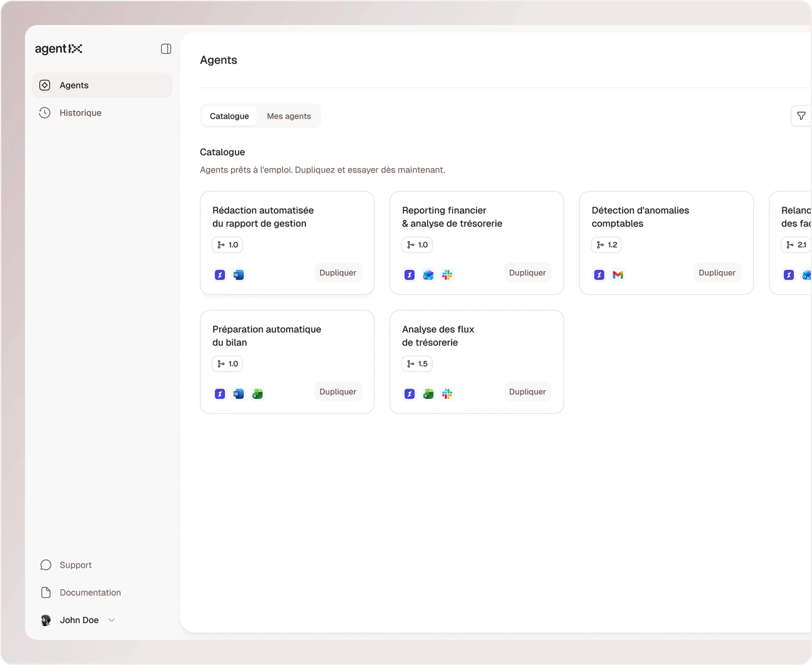Image resolution: width=812 pixels, height=665 pixels.
Task: Switch to the Mes agents tab
Action: tap(289, 116)
